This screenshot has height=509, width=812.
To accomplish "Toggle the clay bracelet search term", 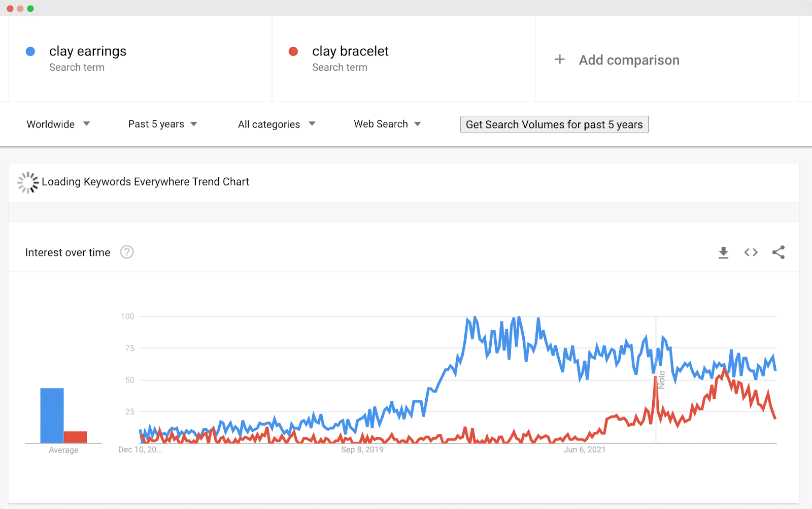I will pos(351,51).
